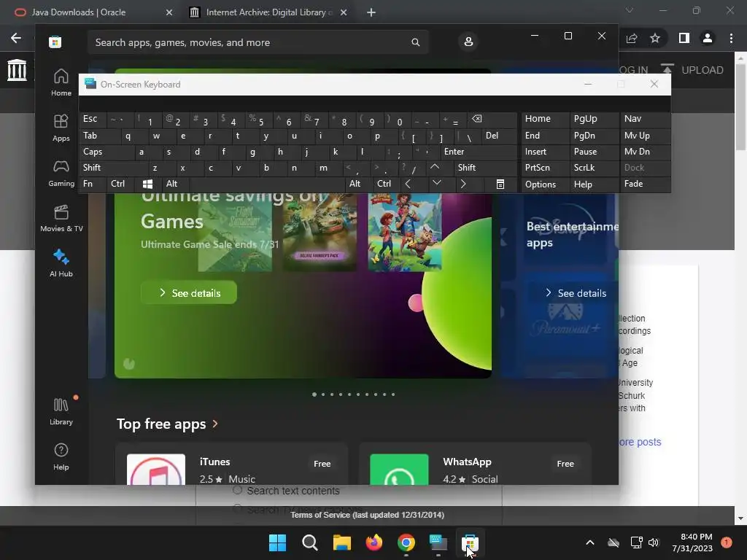Image resolution: width=747 pixels, height=560 pixels.
Task: Click Nav key on On-Screen Keyboard
Action: [645, 119]
